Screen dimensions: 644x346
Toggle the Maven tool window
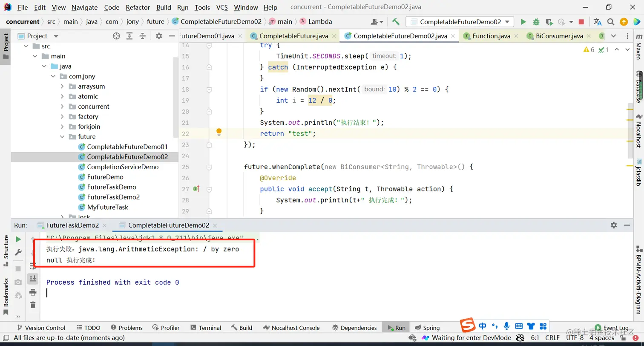tap(638, 47)
